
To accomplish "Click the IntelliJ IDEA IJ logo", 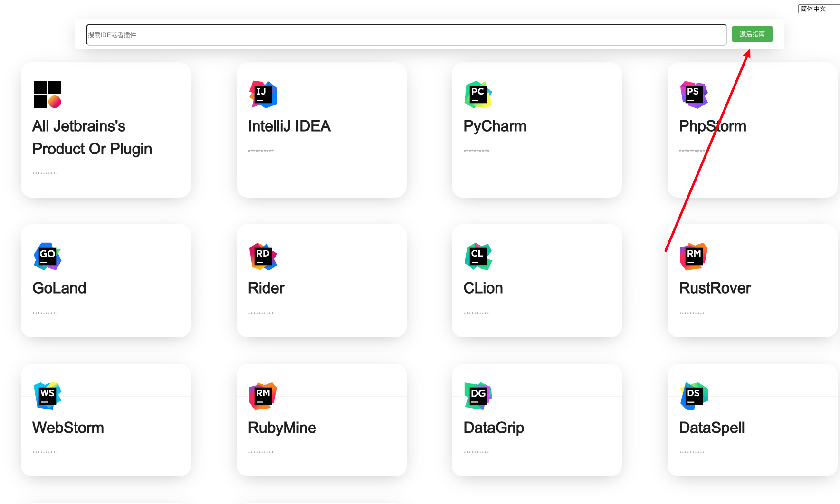I will click(263, 95).
